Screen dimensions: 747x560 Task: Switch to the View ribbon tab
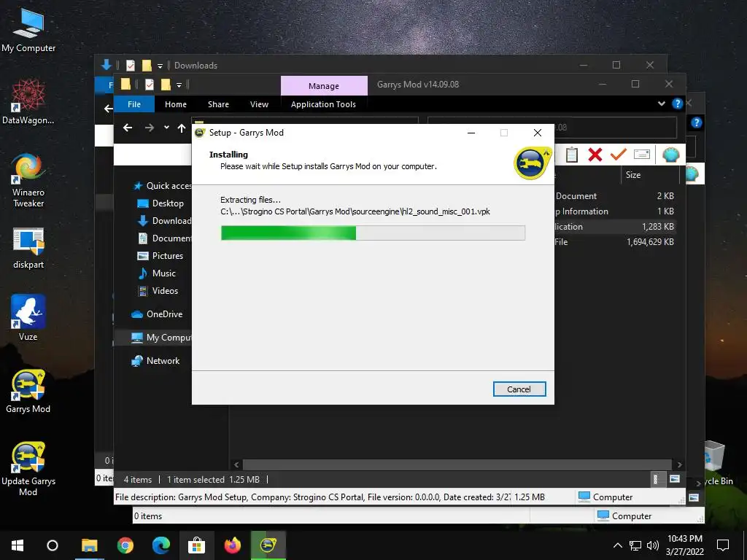coord(259,104)
